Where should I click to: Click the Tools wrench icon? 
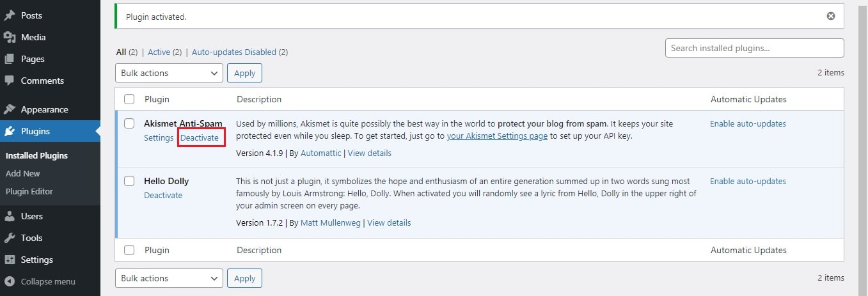coord(10,238)
